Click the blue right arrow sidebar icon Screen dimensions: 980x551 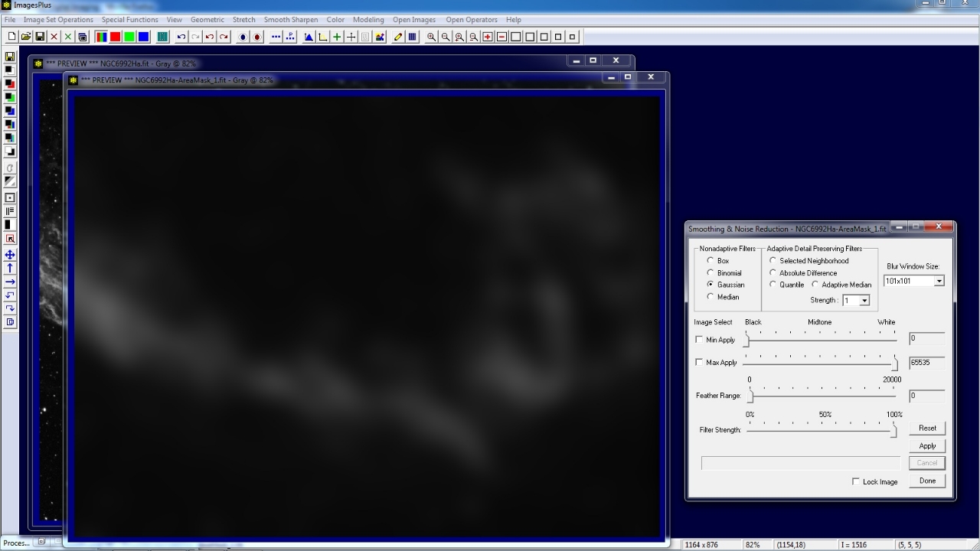click(x=10, y=282)
